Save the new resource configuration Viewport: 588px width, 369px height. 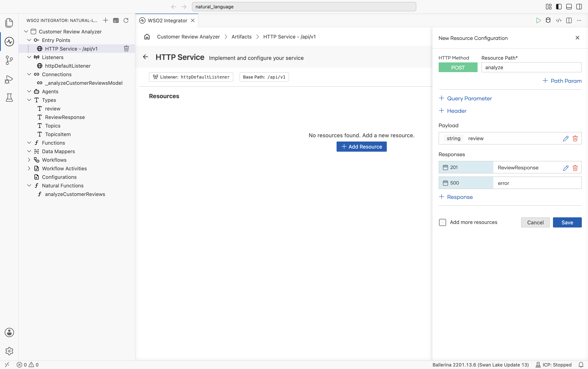click(x=567, y=222)
